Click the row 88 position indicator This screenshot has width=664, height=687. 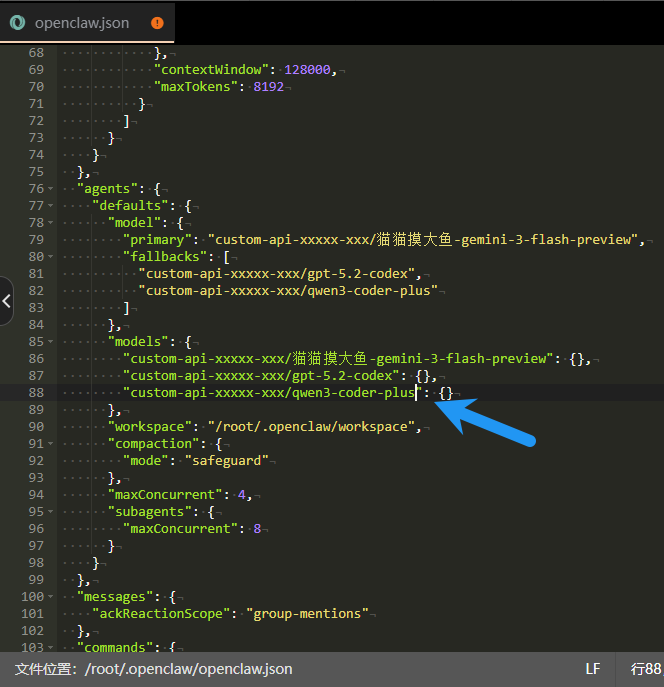click(x=645, y=668)
